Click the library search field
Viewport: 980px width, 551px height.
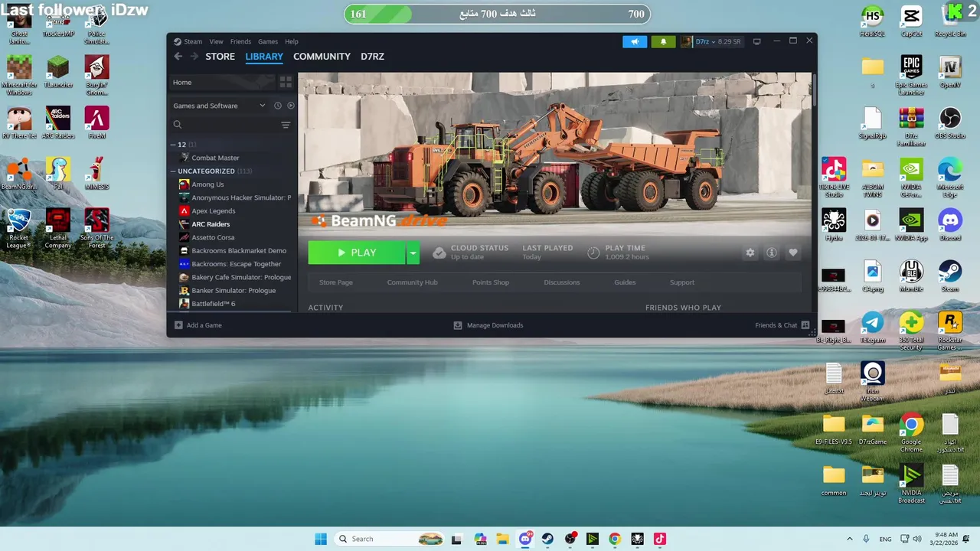click(x=226, y=125)
